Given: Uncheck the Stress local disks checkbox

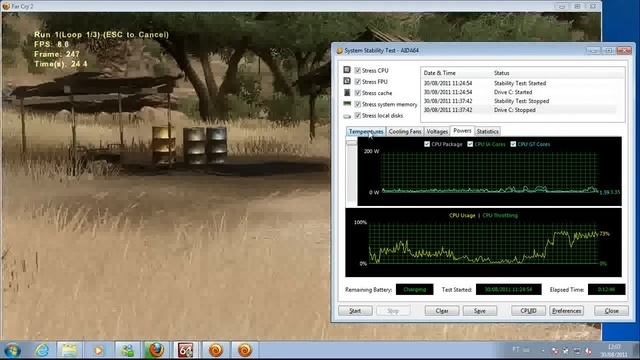Looking at the screenshot, I should pos(358,116).
